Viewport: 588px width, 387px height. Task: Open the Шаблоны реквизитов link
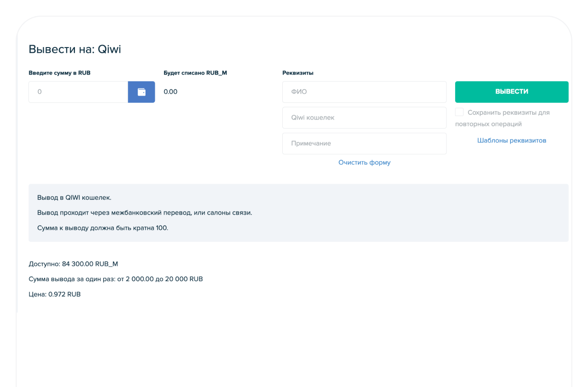point(512,141)
